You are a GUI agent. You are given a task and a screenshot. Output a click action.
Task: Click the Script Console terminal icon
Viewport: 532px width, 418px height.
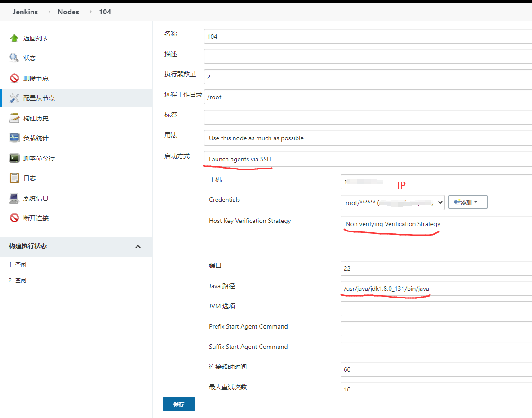point(14,158)
